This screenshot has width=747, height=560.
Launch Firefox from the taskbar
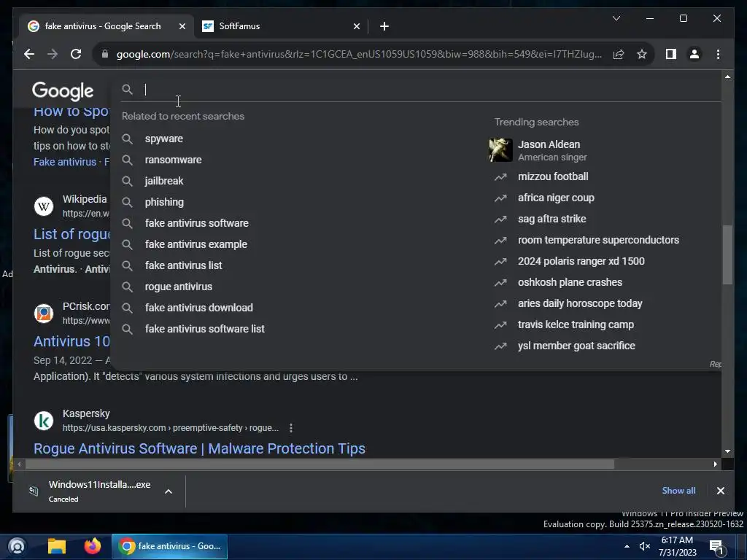(93, 546)
